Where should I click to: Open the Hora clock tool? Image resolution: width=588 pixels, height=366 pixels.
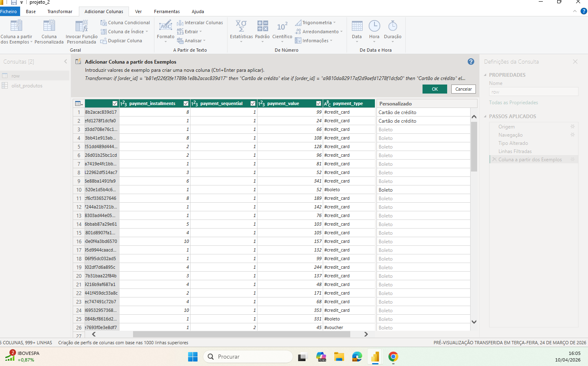point(374,26)
